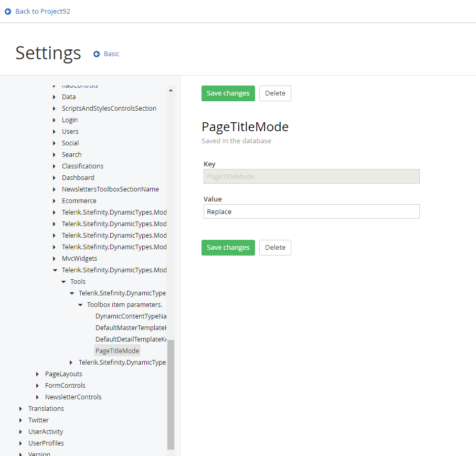Click the arrow icon next to Basic

[97, 54]
